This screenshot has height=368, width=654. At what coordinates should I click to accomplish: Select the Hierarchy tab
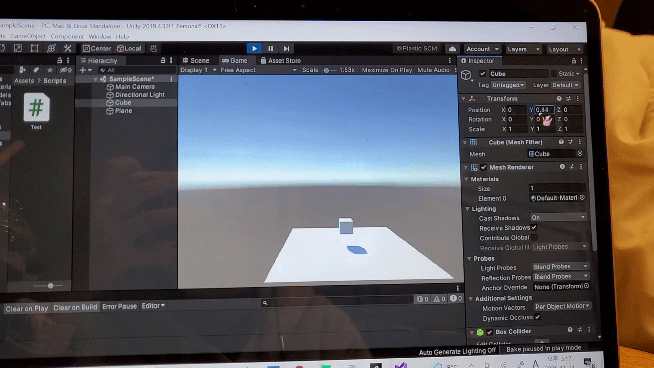coord(99,60)
